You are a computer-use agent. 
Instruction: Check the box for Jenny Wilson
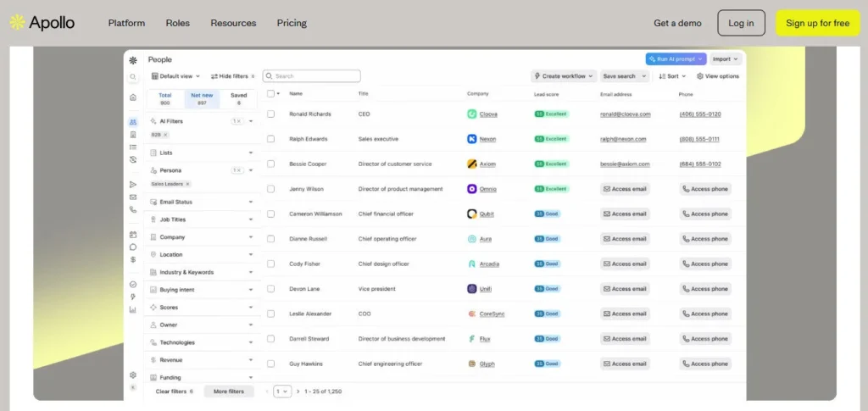pos(270,189)
